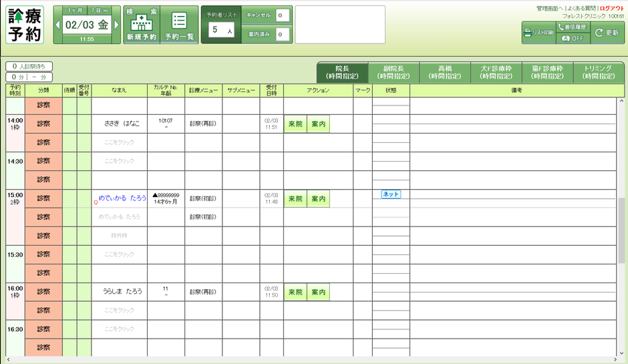Go to previous day arrow
This screenshot has height=364, width=628.
(57, 25)
